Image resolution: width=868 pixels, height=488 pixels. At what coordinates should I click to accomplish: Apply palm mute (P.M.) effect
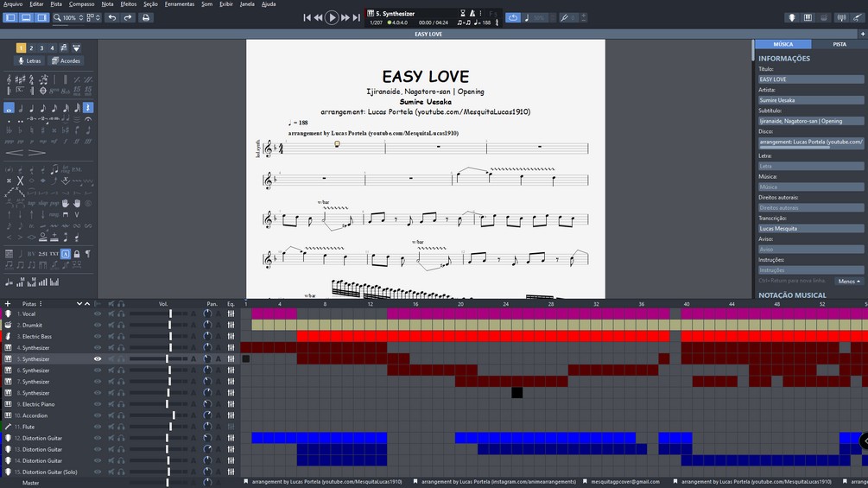click(77, 169)
